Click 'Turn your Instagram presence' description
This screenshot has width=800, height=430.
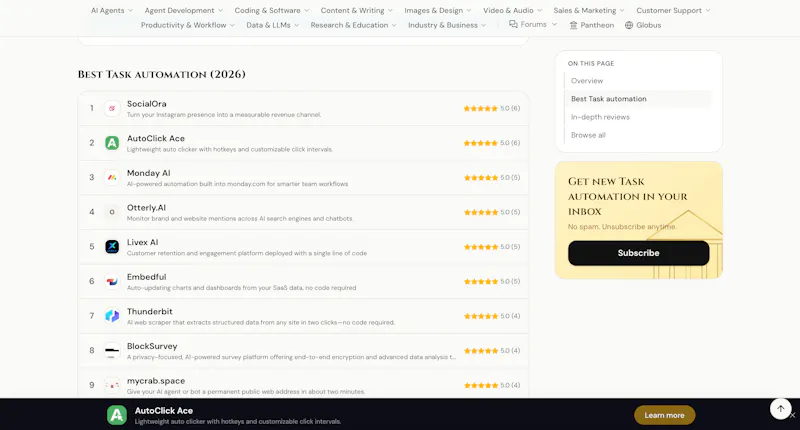[224, 115]
